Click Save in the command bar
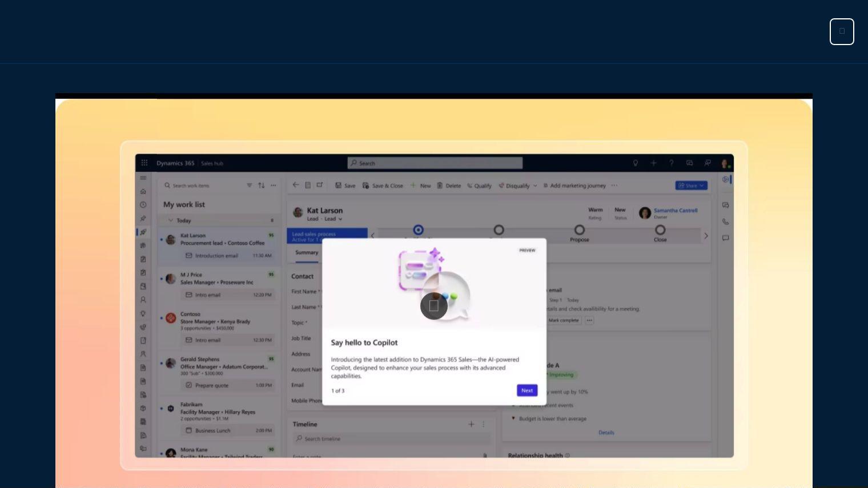Screen dimensions: 868x488 click(x=345, y=185)
